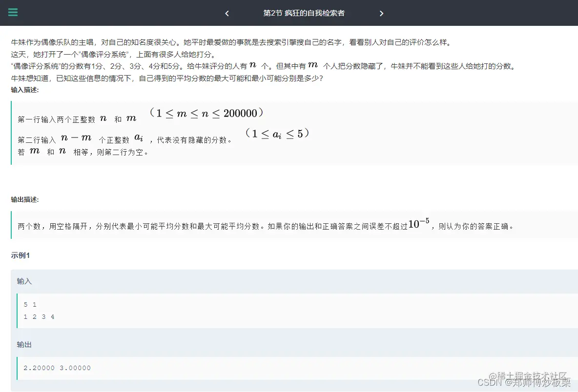Select the sample input line 5 1
The image size is (578, 392).
click(x=28, y=304)
